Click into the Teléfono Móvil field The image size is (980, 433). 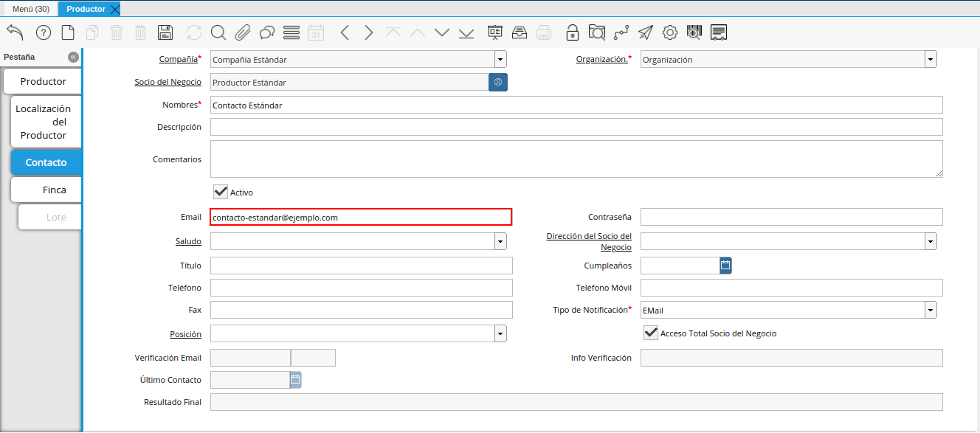point(791,288)
